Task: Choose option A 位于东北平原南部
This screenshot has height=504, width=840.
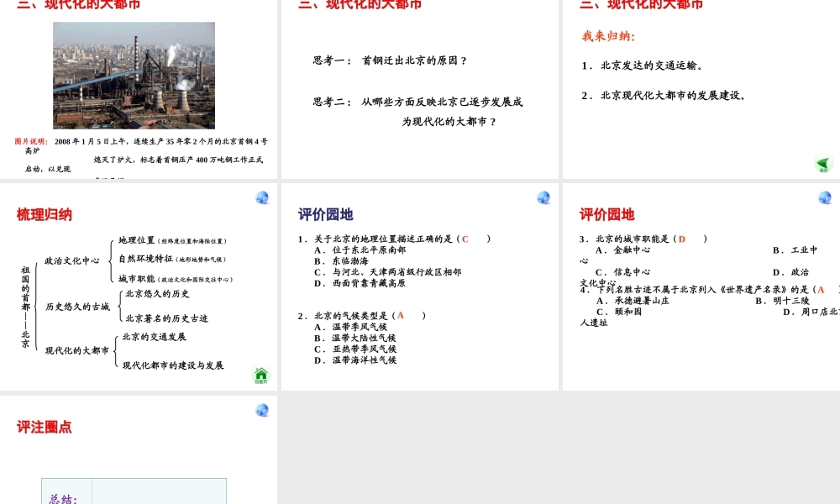Action: [360, 250]
